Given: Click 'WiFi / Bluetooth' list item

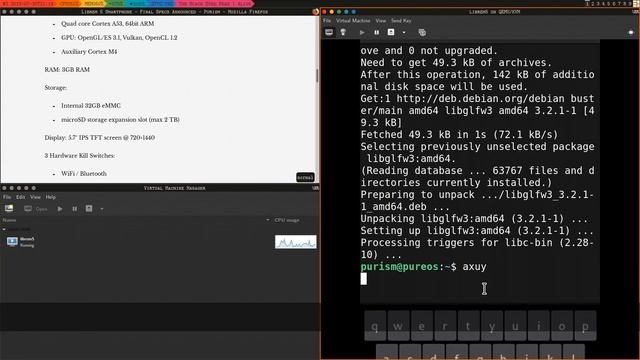Looking at the screenshot, I should click(84, 174).
